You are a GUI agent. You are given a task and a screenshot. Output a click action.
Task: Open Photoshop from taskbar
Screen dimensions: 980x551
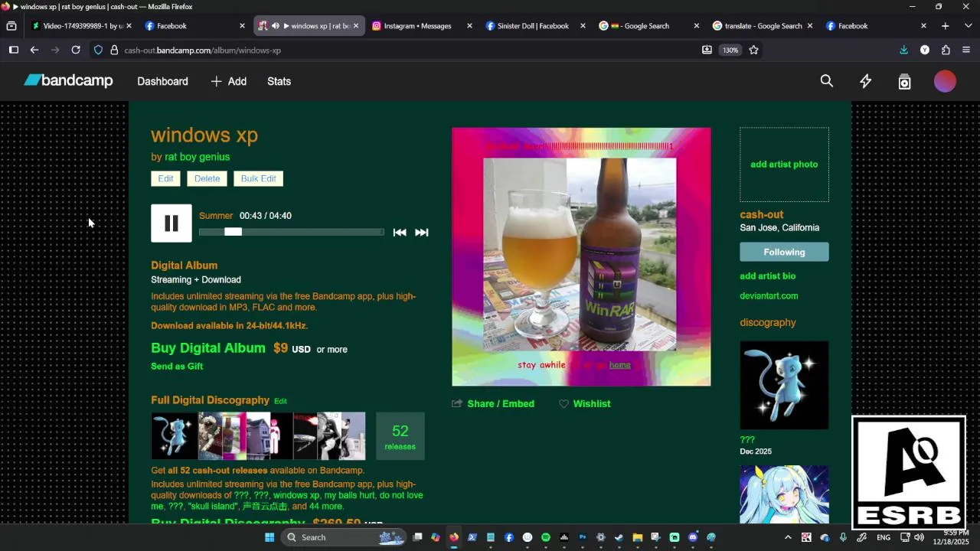point(583,537)
